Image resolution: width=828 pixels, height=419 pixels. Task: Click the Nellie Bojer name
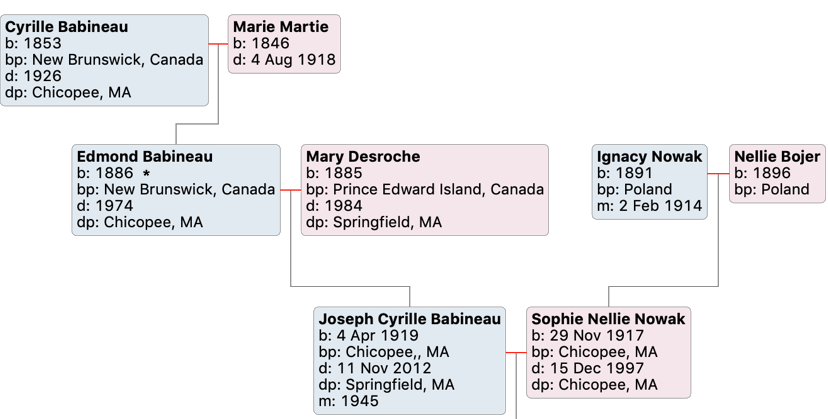tap(777, 157)
